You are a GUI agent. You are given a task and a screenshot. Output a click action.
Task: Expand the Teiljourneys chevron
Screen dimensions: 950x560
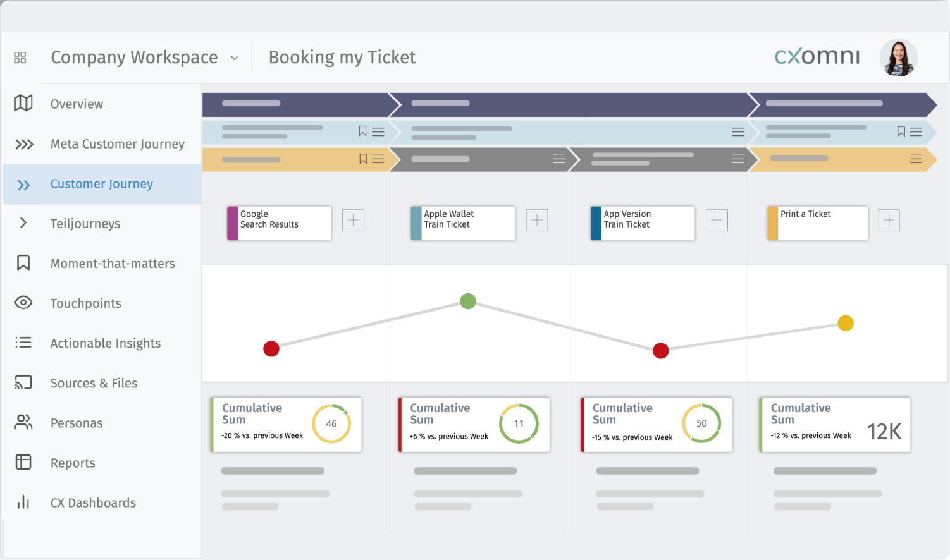tap(23, 223)
